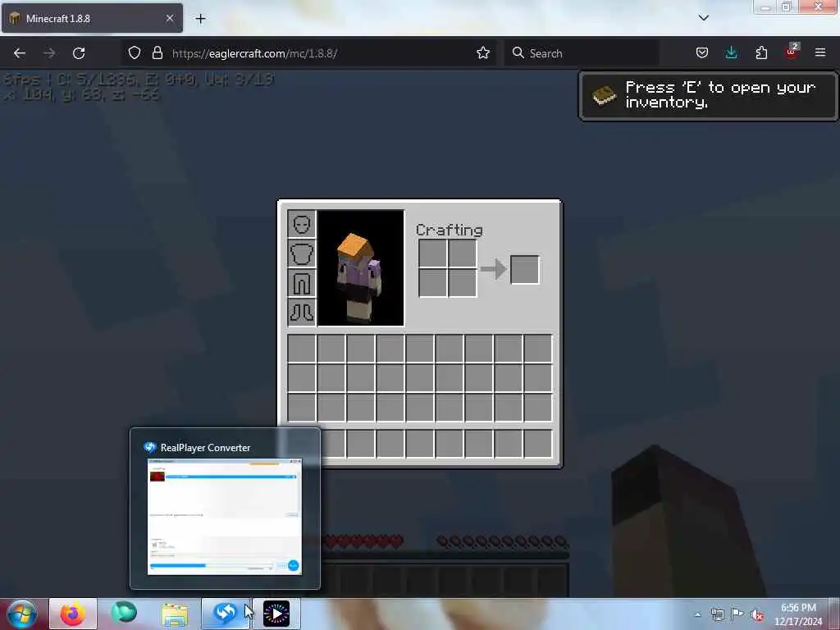
Task: Open the clock showing 6:56 PM
Action: pyautogui.click(x=798, y=614)
